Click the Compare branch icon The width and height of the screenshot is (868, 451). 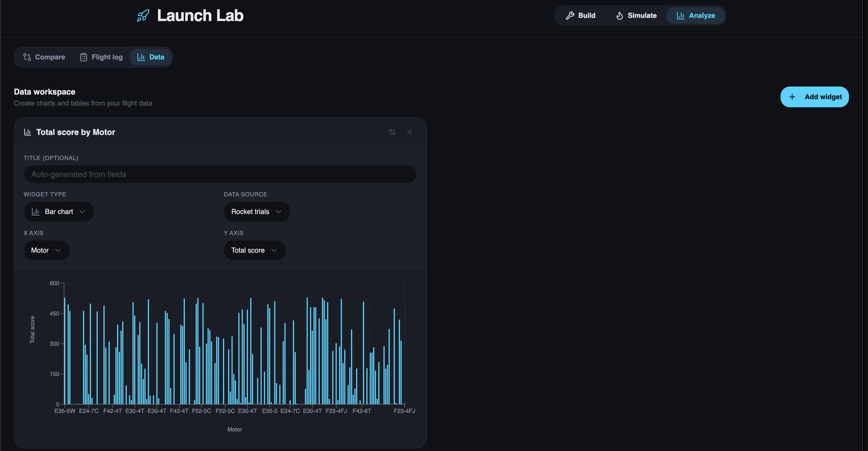click(27, 57)
